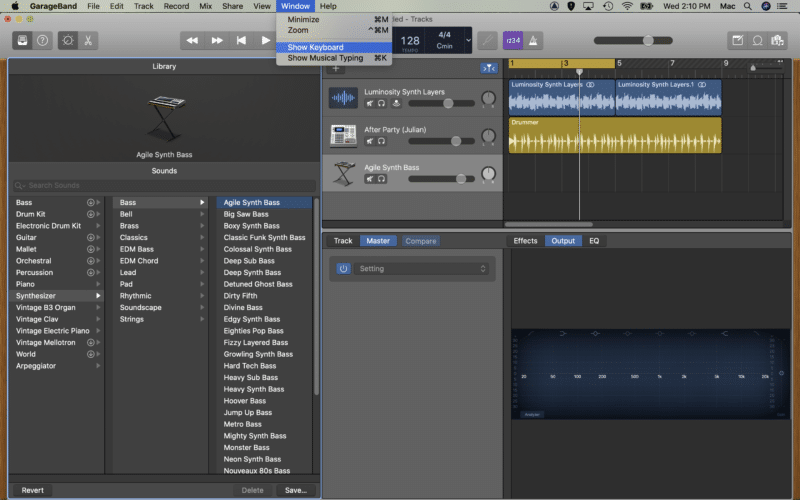Solo the Luminosity Synth Layers track
This screenshot has height=500, width=800.
tap(381, 104)
